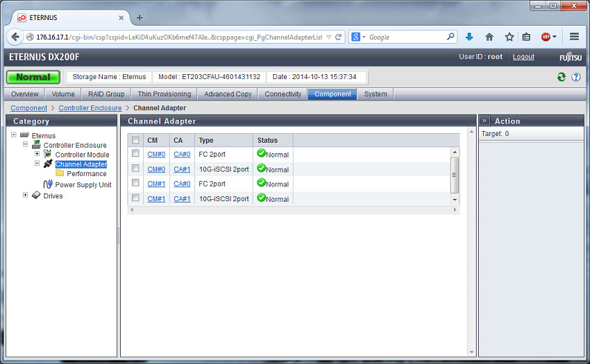Bookmark this page with the star icon
590x364 pixels.
click(x=509, y=37)
